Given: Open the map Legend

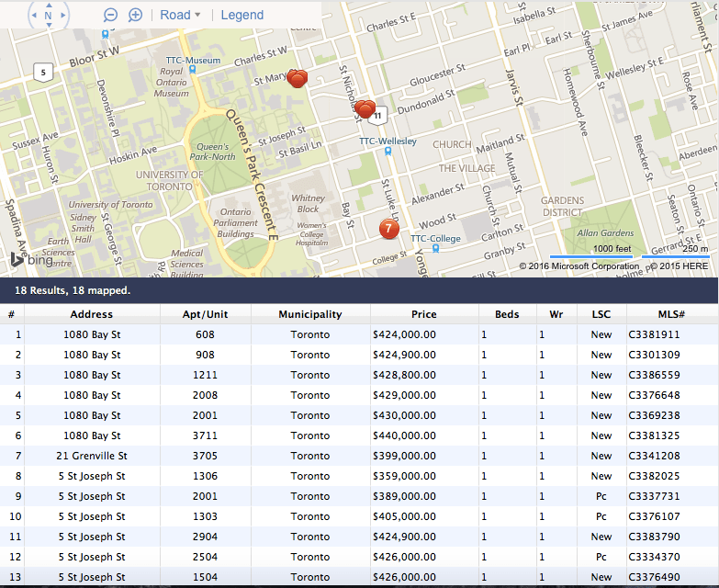Looking at the screenshot, I should (242, 15).
